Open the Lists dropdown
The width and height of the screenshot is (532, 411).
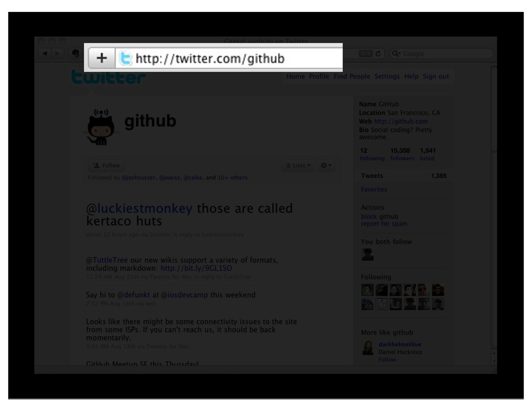click(298, 165)
